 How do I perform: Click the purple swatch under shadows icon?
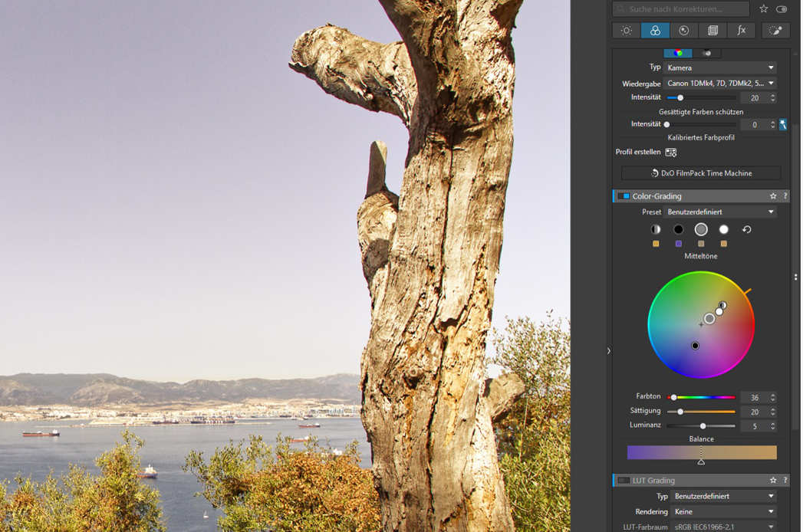tap(679, 244)
